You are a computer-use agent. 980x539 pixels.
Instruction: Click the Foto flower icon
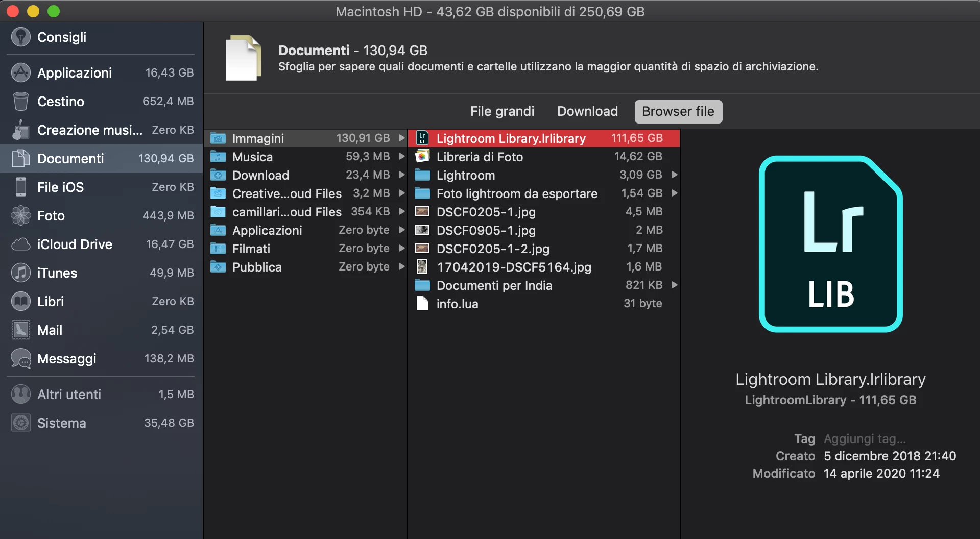20,215
